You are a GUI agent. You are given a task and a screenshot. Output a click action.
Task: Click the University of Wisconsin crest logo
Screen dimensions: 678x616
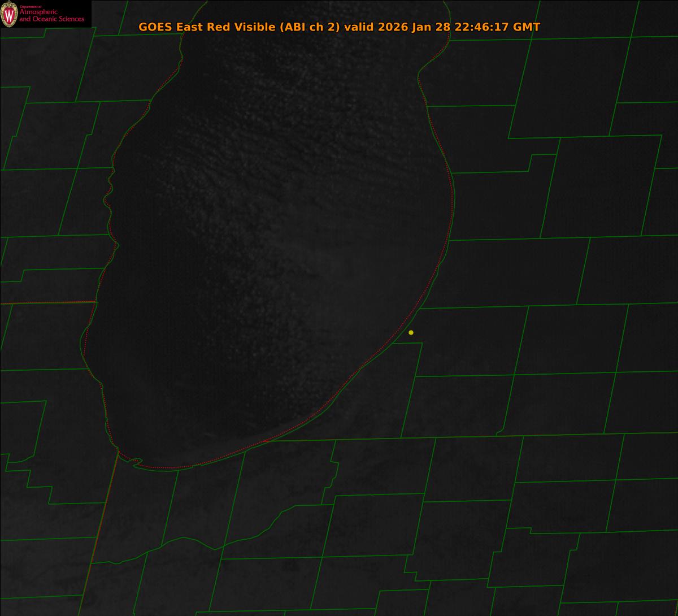[x=10, y=14]
